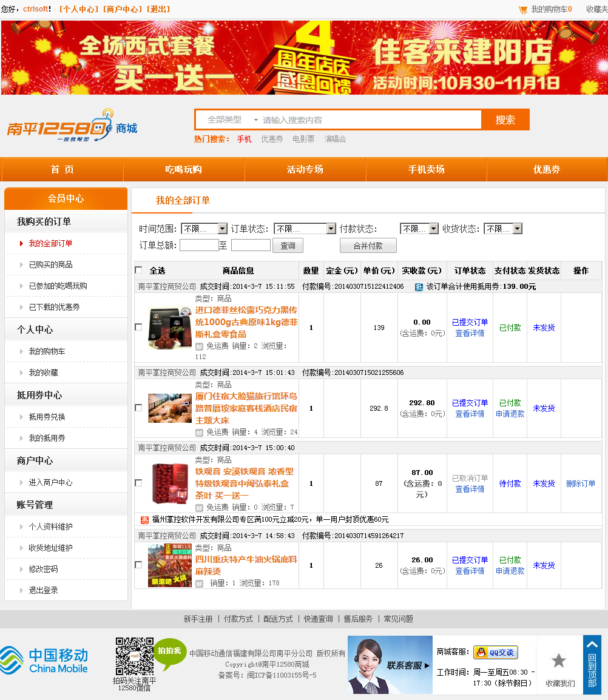The height and width of the screenshot is (700, 608).
Task: Click the 惠 discount icon beside 福州掌控软件
Action: pos(145,520)
